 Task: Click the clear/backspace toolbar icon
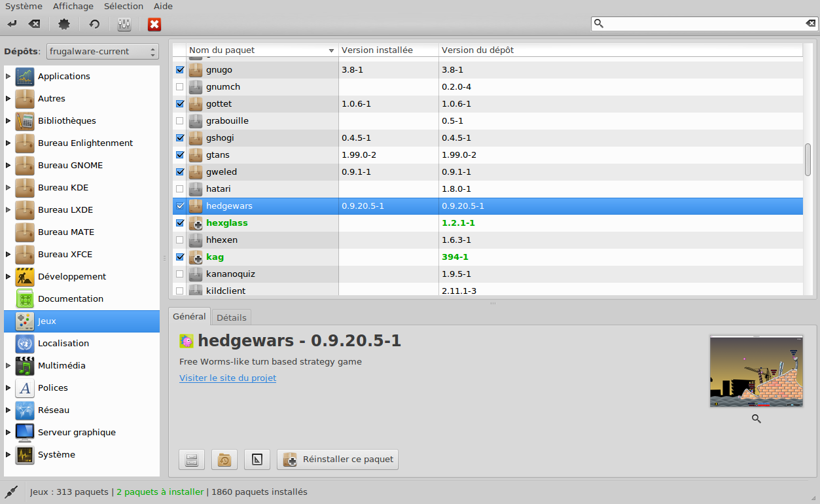34,24
